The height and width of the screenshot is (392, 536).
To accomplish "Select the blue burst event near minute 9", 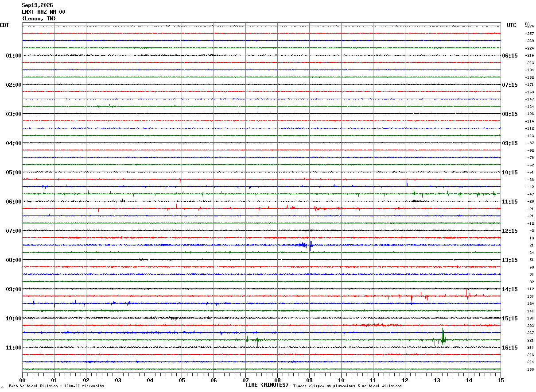I will tap(306, 245).
